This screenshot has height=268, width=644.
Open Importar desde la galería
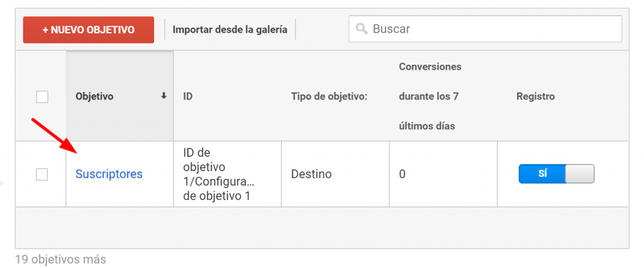tap(230, 30)
